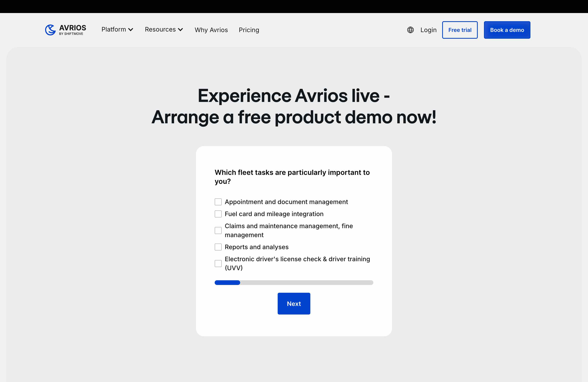Click the Book a demo button
This screenshot has height=382, width=588.
coord(507,30)
